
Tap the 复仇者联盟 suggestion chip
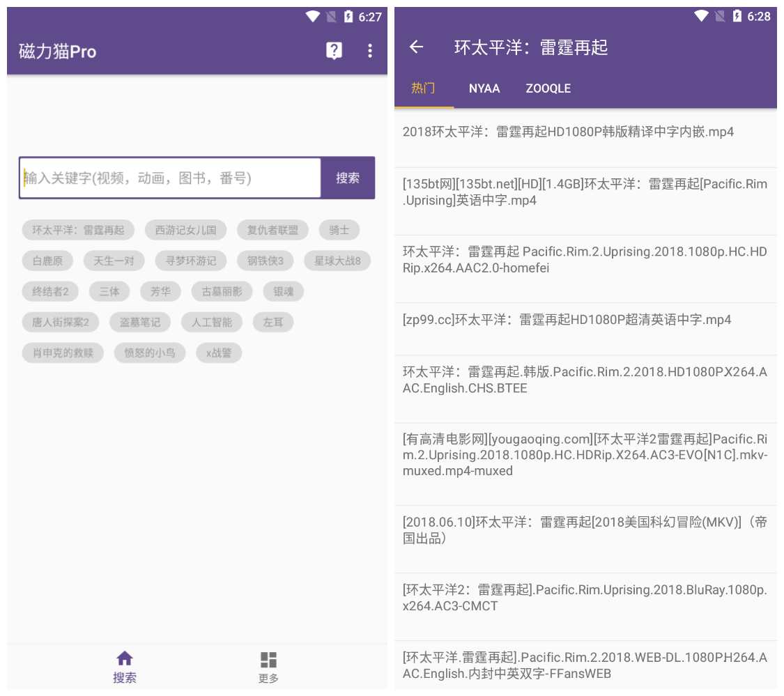tap(272, 230)
